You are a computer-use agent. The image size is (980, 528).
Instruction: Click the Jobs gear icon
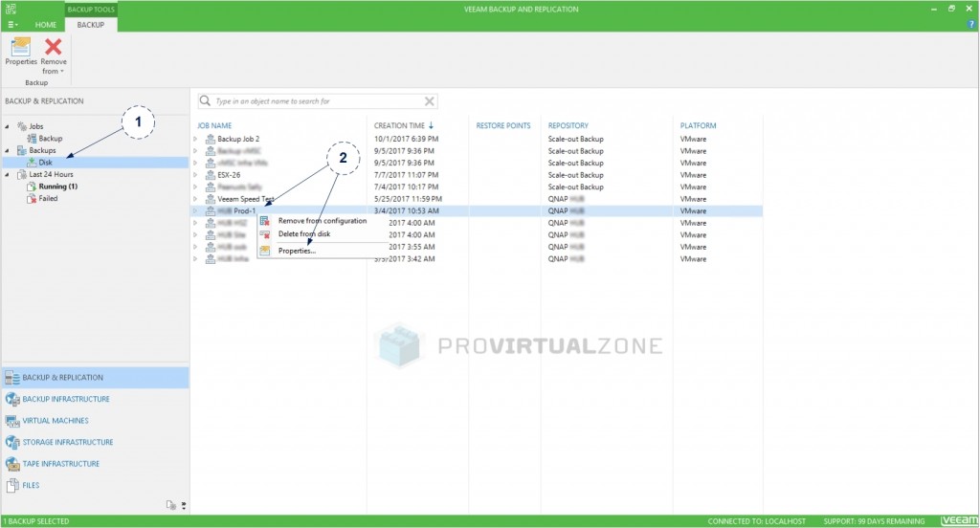pyautogui.click(x=22, y=126)
